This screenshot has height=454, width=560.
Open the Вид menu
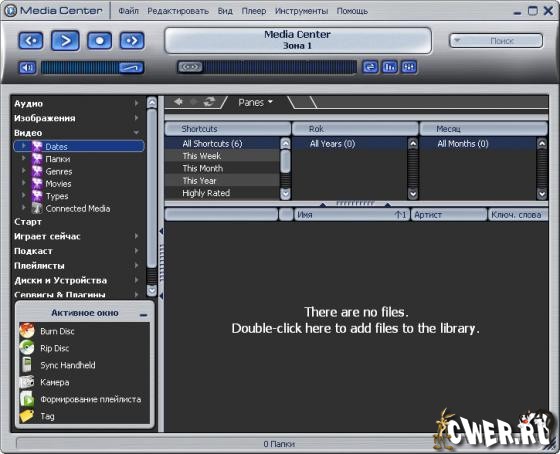point(225,11)
